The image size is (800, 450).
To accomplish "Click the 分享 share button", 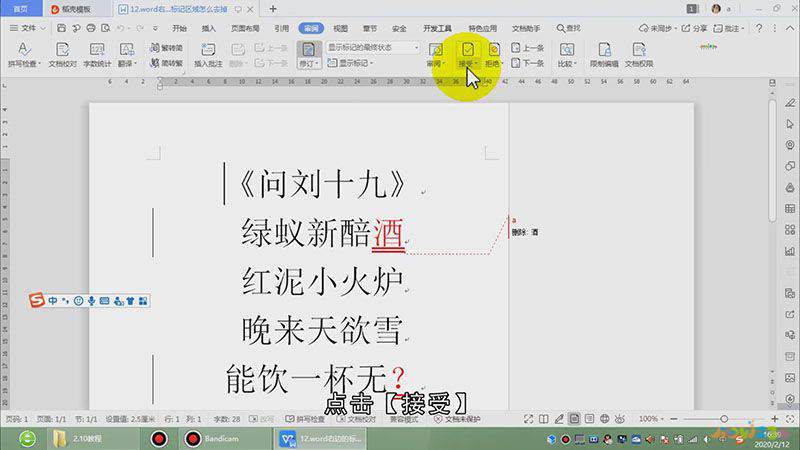I will [694, 28].
